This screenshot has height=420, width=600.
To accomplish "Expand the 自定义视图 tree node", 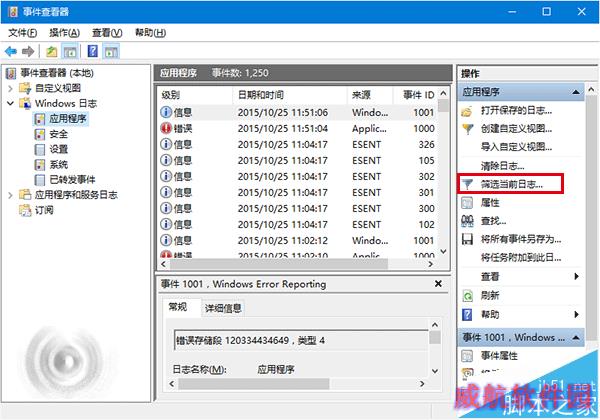I will 10,88.
